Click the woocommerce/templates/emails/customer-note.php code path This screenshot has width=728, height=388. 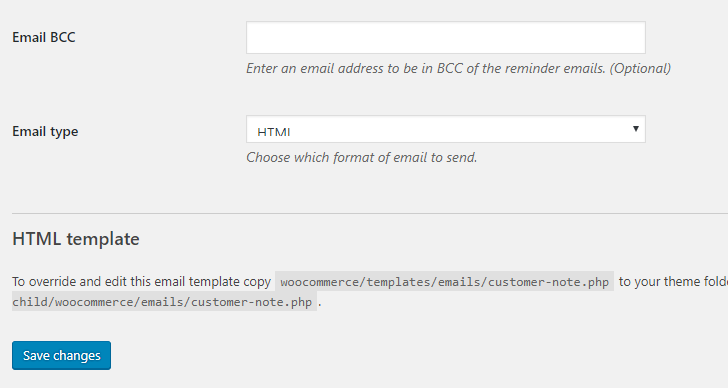[444, 282]
